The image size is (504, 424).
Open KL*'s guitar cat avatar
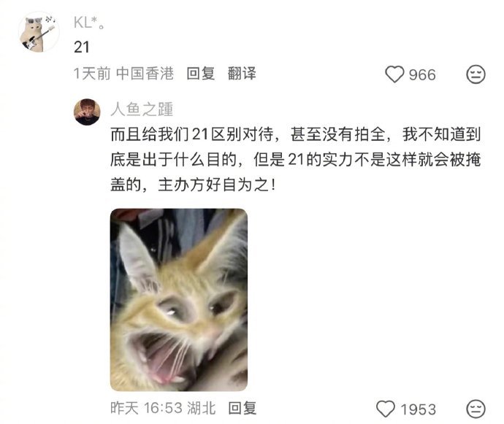(39, 32)
